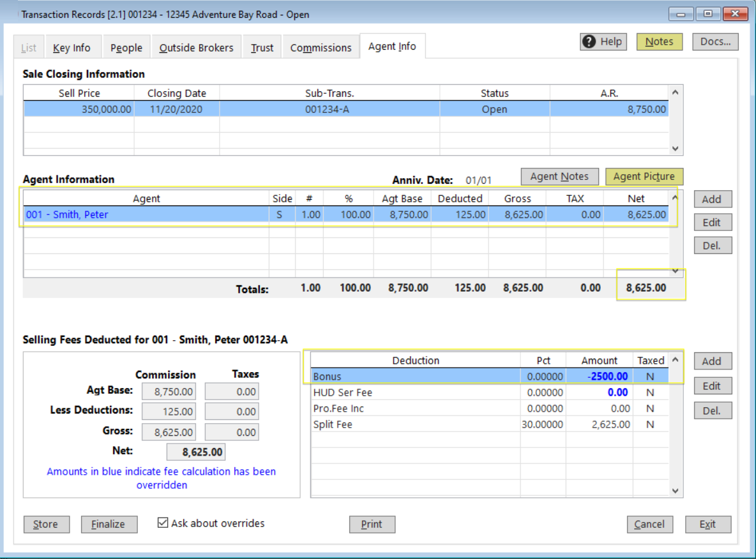Screen dimensions: 756x559
Task: Add a new selling fee deduction
Action: (x=712, y=361)
